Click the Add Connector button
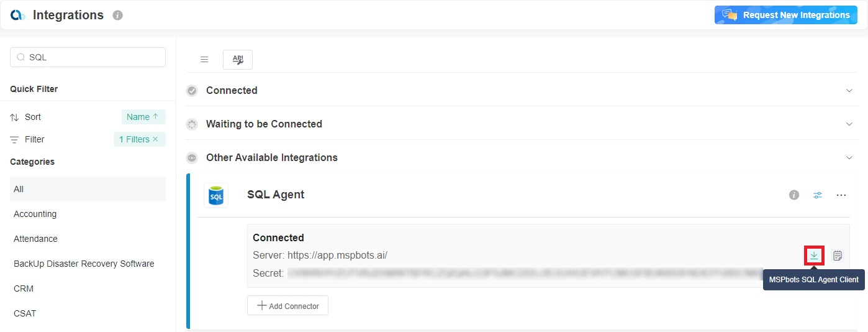Screen dimensions: 868x332 pyautogui.click(x=287, y=306)
